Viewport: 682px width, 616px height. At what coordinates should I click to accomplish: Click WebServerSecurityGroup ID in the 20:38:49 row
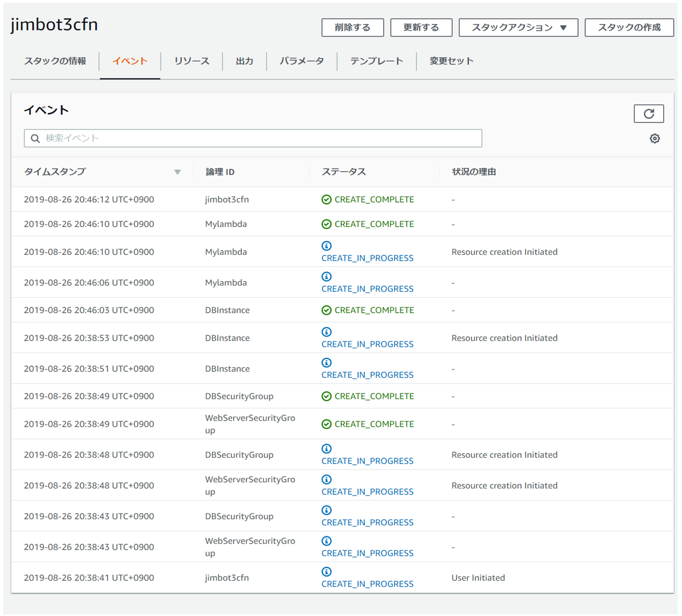coord(250,424)
